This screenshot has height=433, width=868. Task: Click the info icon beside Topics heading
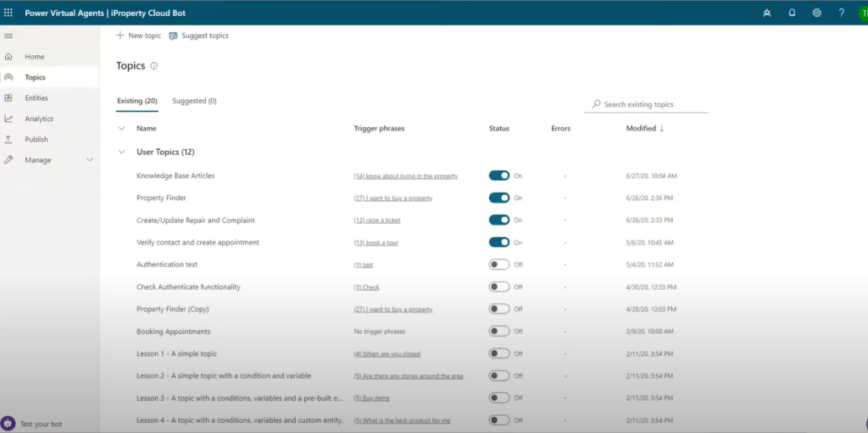coord(154,66)
